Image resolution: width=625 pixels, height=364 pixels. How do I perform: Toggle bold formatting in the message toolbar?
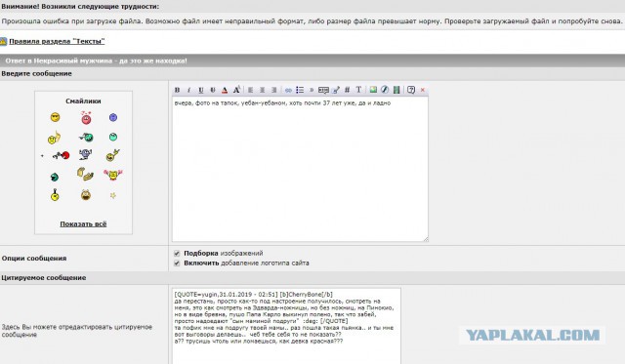[x=178, y=90]
